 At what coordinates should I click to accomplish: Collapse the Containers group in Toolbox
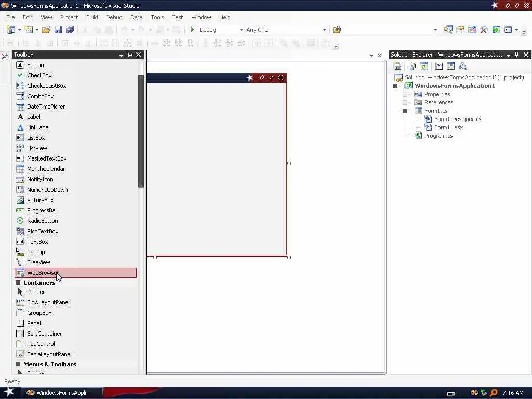18,282
